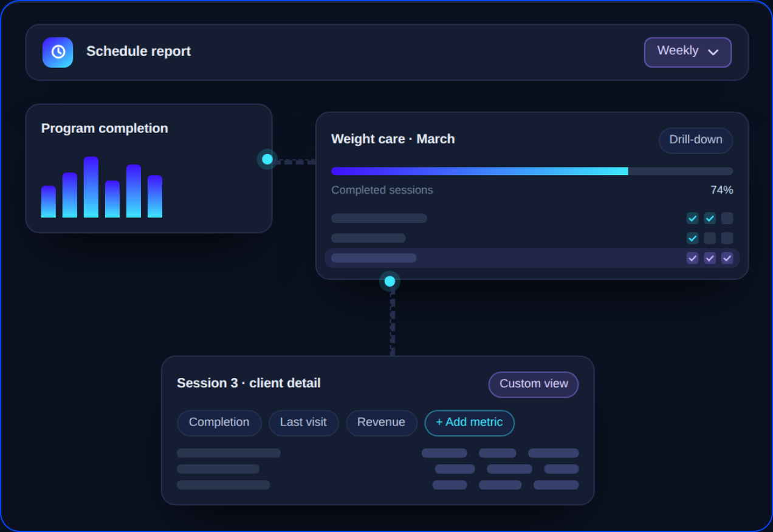This screenshot has height=532, width=773.
Task: Uncheck third checkbox in highlighted session row
Action: (x=727, y=258)
